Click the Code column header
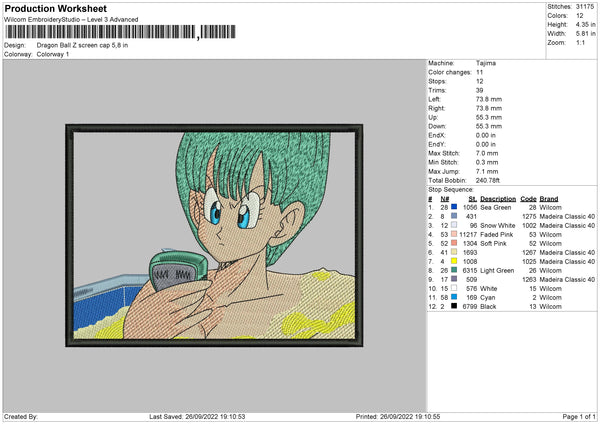The width and height of the screenshot is (600, 424). point(528,199)
